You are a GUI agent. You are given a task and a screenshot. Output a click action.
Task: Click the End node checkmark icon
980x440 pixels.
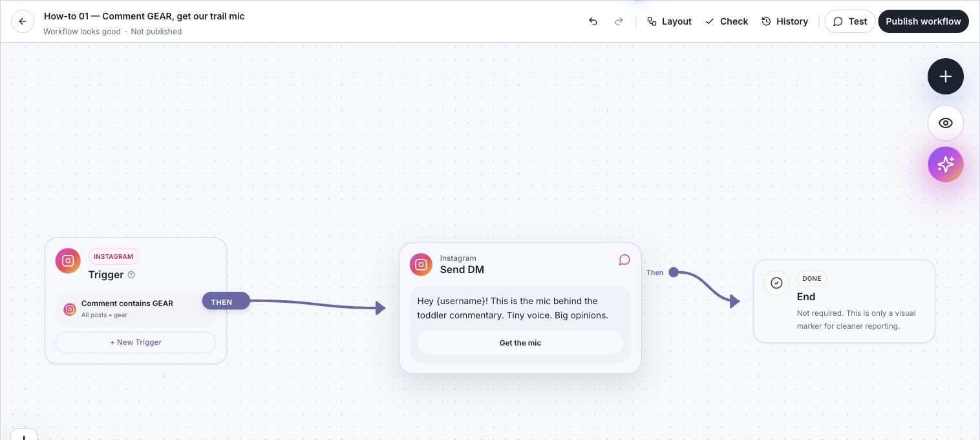click(x=776, y=283)
